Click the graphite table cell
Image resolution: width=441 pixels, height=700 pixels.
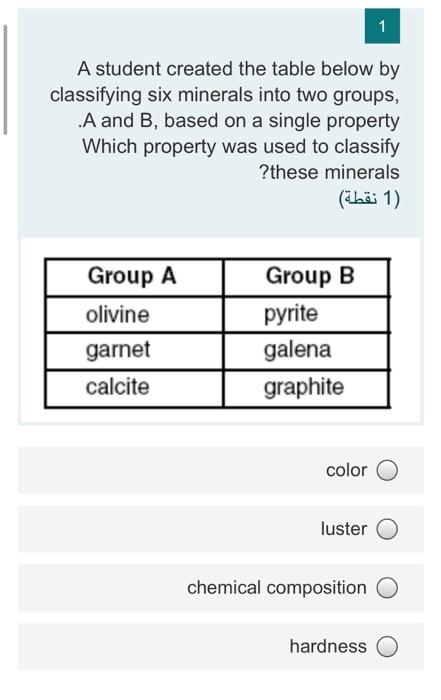(306, 388)
